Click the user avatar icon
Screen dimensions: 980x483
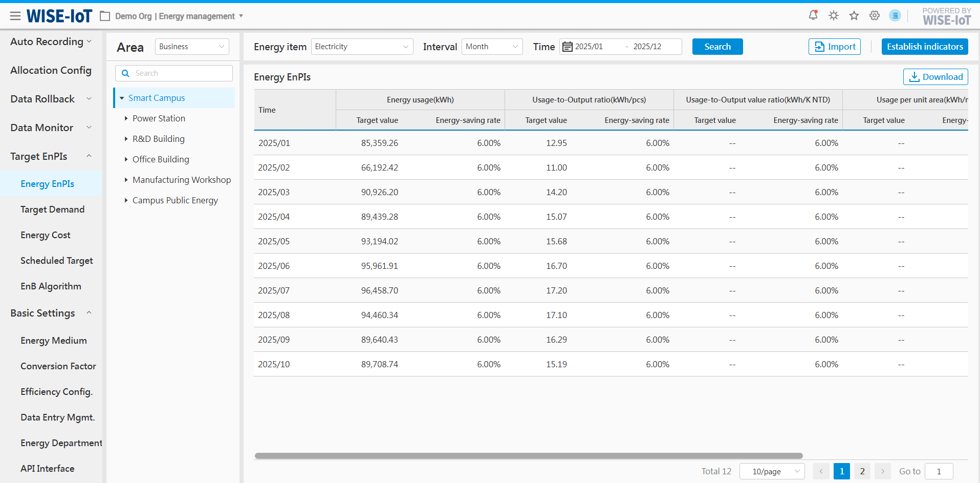point(895,15)
